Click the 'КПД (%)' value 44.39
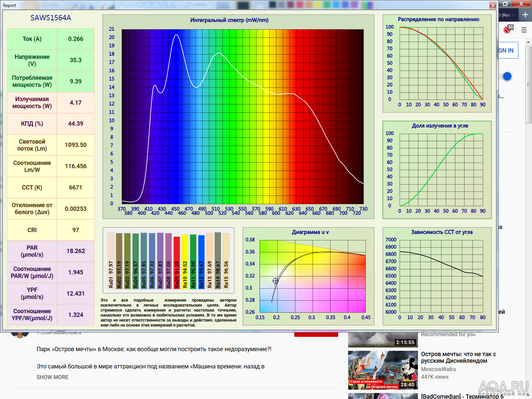 point(75,124)
